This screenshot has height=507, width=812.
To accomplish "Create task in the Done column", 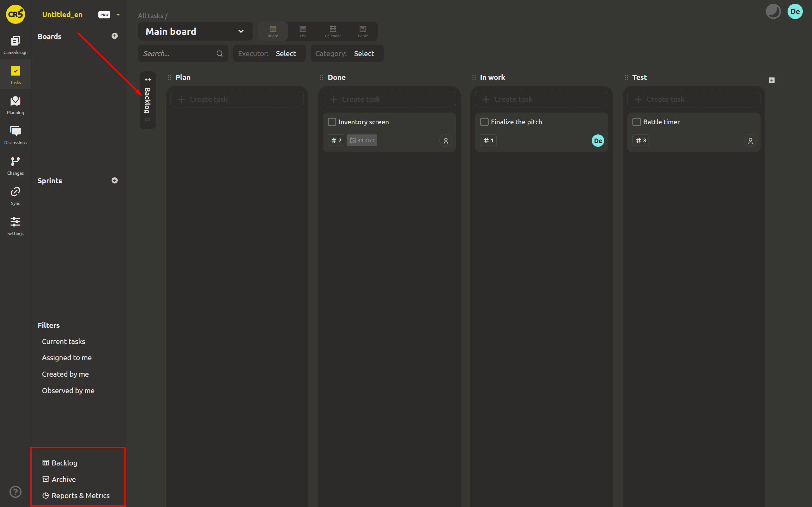I will (389, 99).
